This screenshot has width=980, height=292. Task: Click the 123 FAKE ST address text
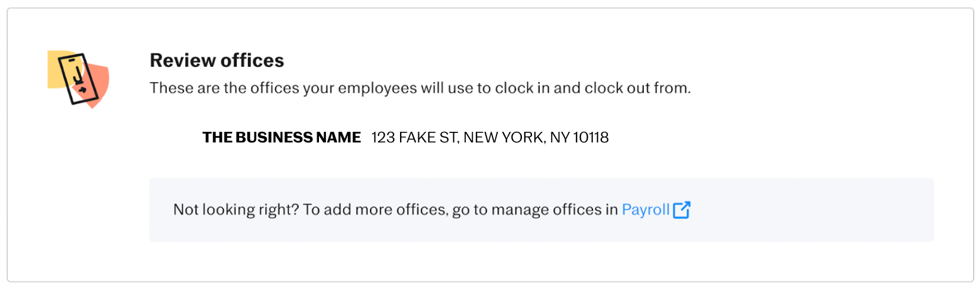point(414,137)
